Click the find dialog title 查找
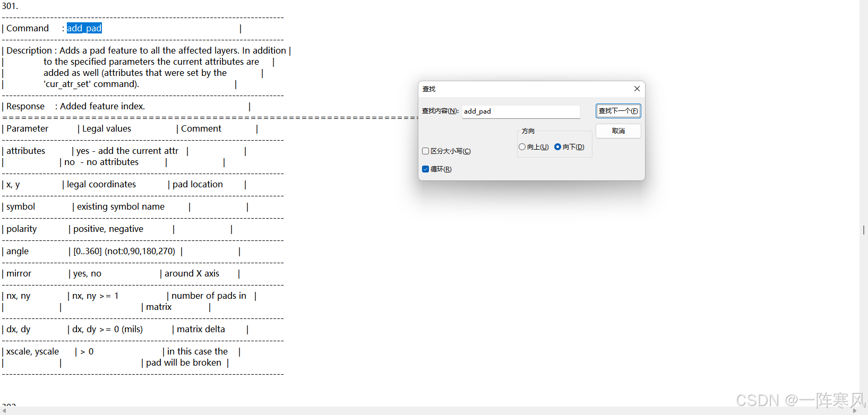This screenshot has width=868, height=415. pos(429,89)
